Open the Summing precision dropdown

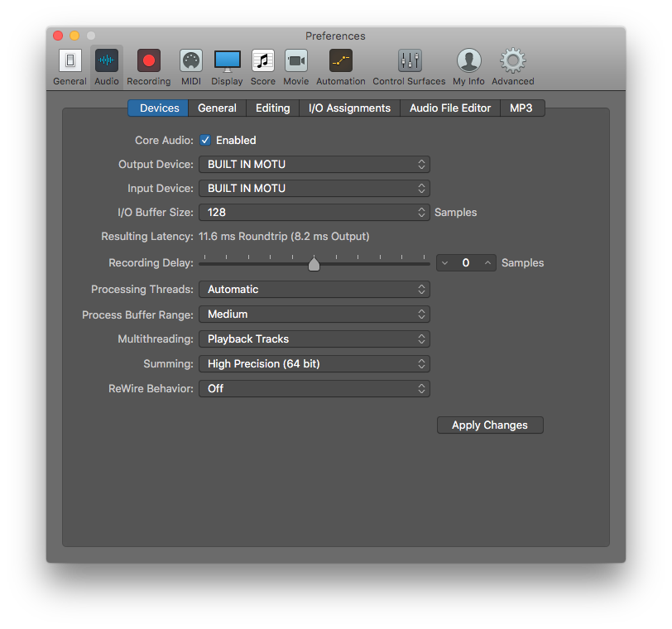pos(314,364)
